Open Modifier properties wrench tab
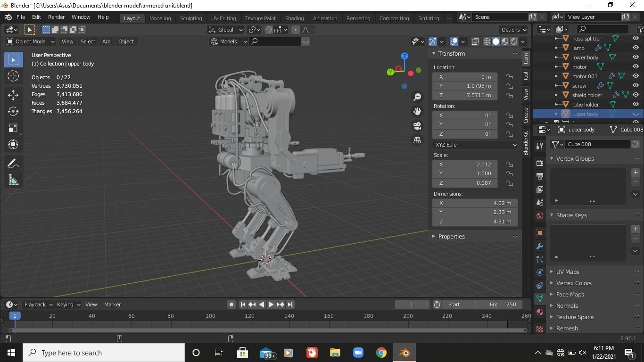The height and width of the screenshot is (362, 644). tap(540, 246)
